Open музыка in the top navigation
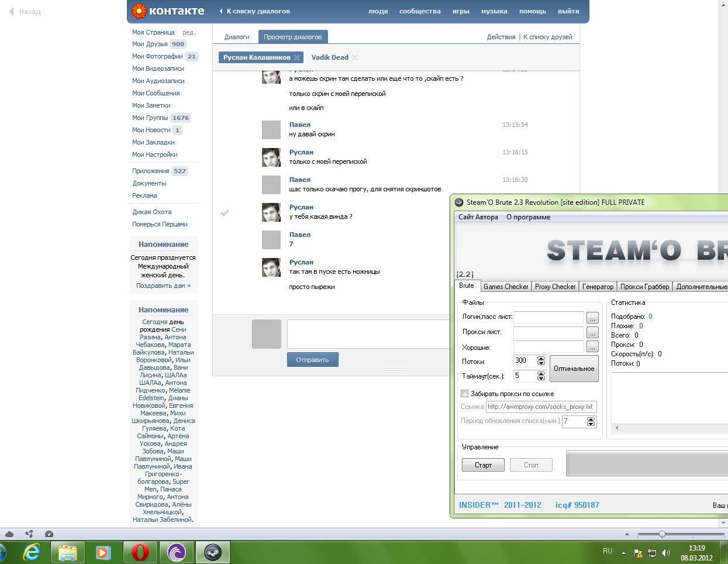Viewport: 728px width, 564px height. 494,11
